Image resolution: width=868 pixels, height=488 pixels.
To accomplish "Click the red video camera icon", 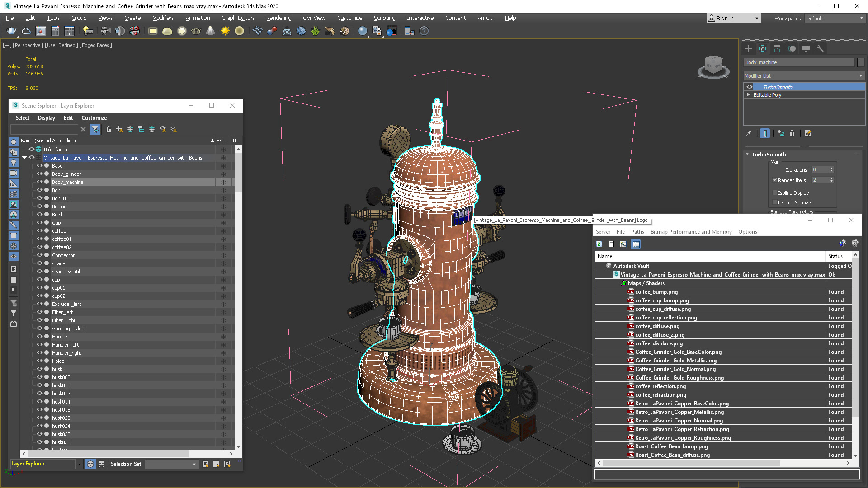I will click(x=134, y=31).
